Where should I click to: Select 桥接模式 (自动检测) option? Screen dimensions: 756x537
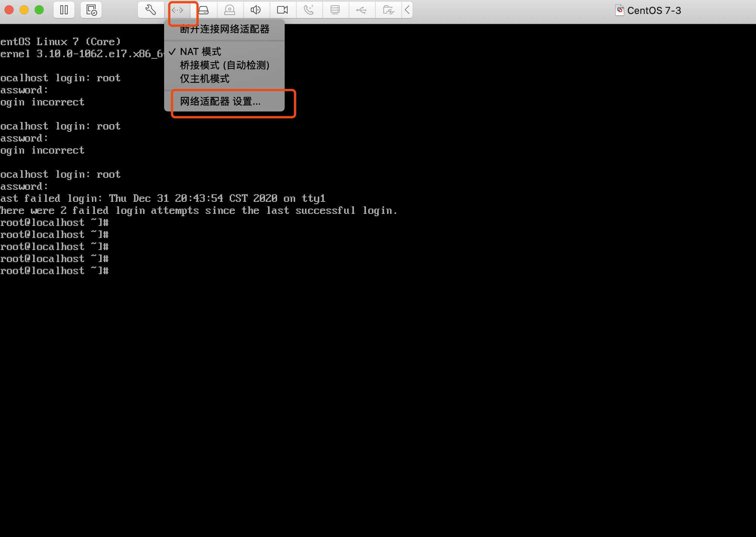225,65
